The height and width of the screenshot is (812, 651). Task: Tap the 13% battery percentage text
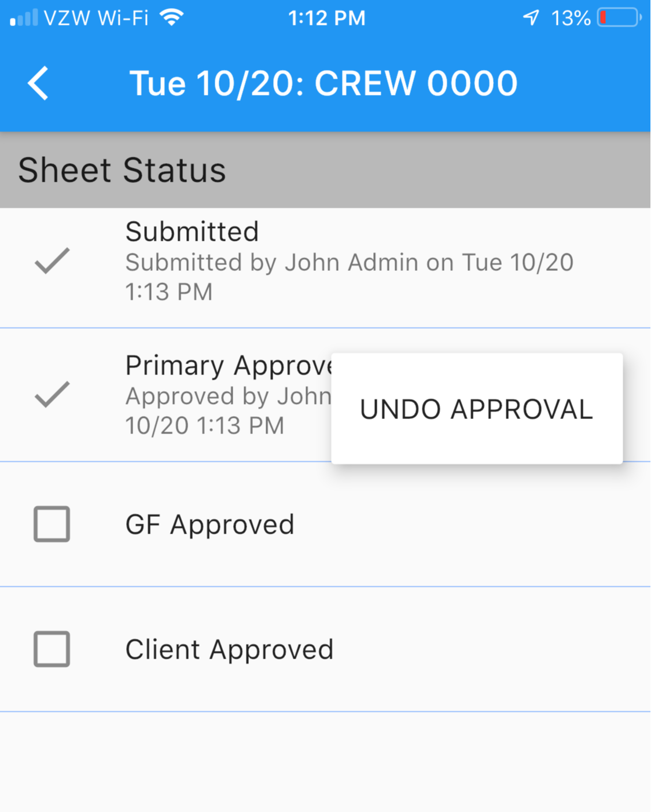pyautogui.click(x=571, y=19)
